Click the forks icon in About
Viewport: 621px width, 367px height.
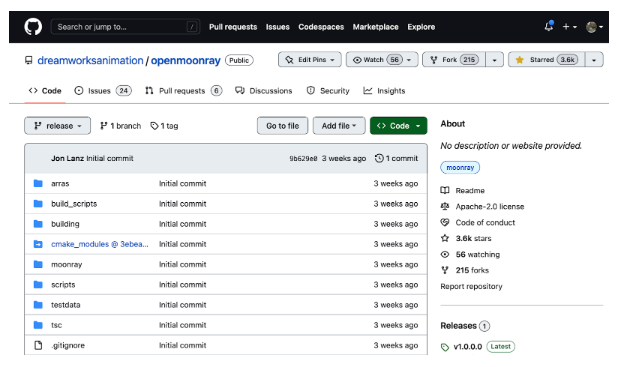point(445,270)
